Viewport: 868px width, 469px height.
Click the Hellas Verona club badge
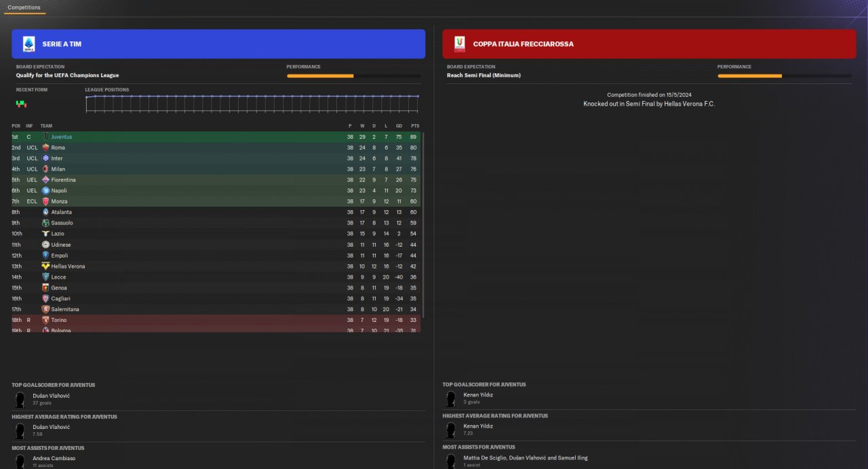click(45, 266)
